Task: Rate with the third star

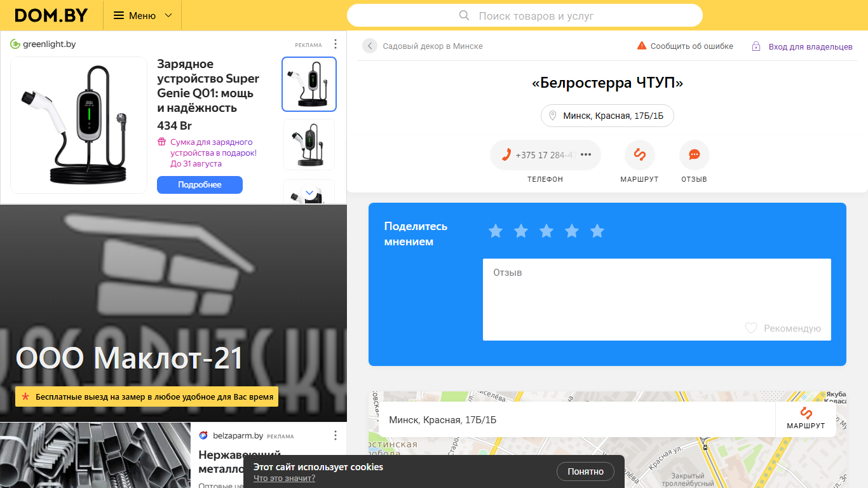Action: 546,231
